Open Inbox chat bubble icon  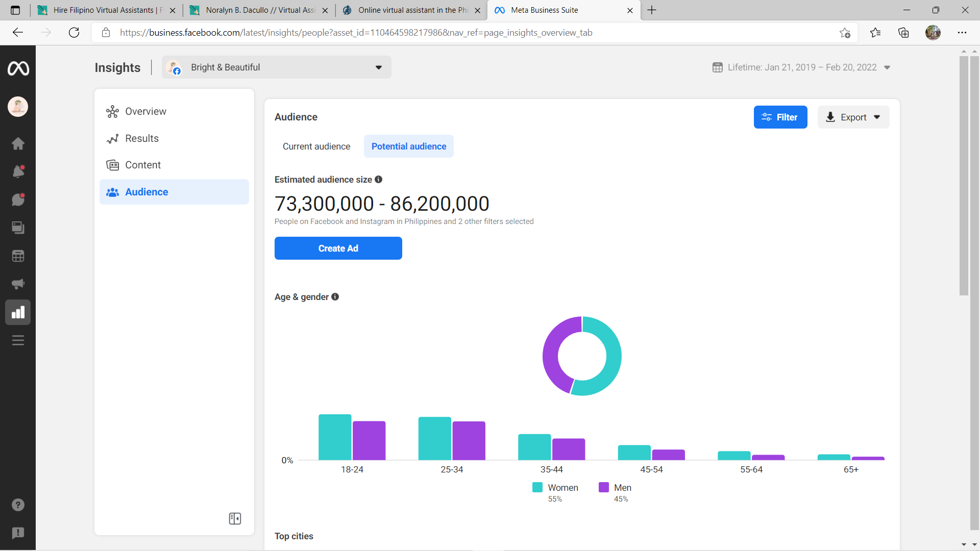click(18, 199)
